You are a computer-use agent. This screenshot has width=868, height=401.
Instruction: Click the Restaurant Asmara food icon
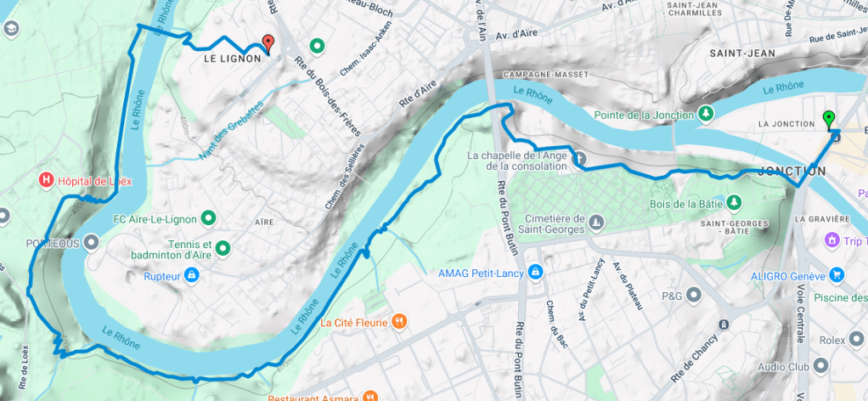[x=369, y=397]
